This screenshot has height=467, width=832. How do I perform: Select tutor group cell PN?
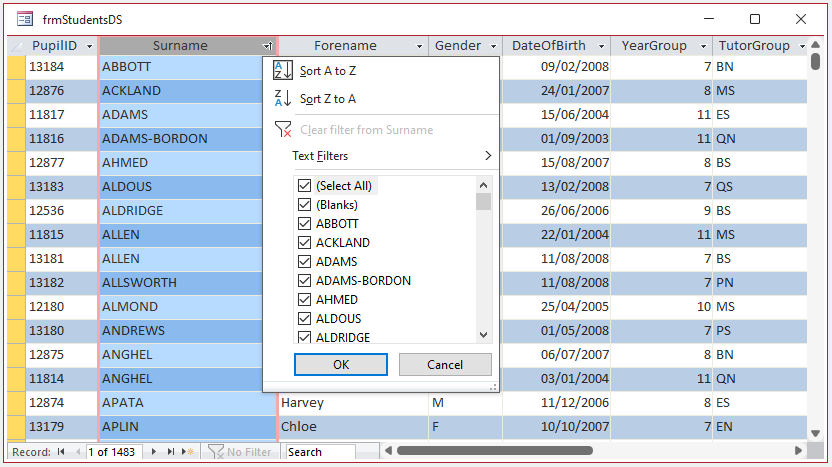[760, 282]
